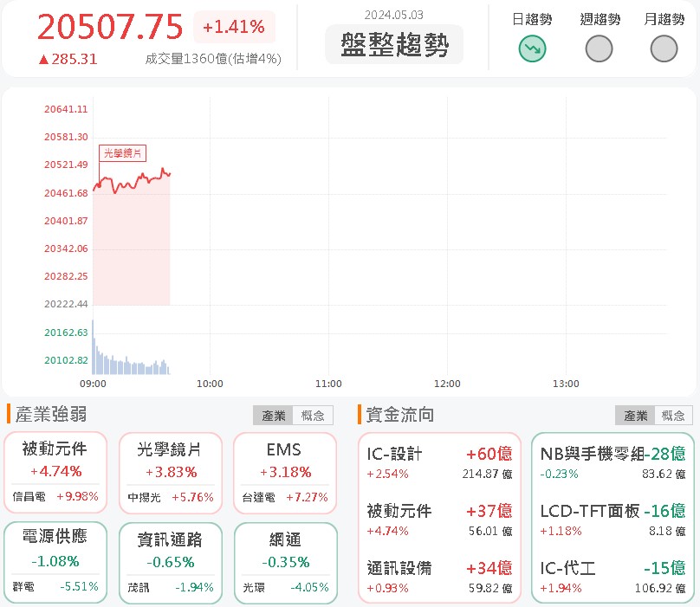Select the 概念 tab in 資金流向 section
This screenshot has height=607, width=700.
click(673, 416)
